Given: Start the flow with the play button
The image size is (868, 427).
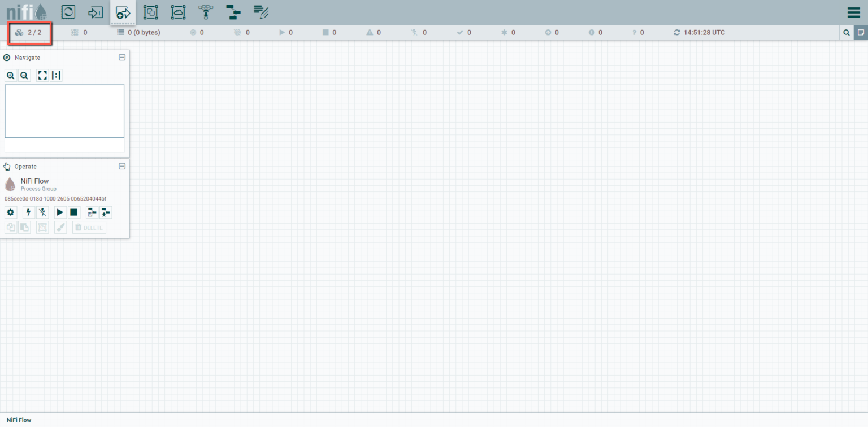Looking at the screenshot, I should [59, 212].
